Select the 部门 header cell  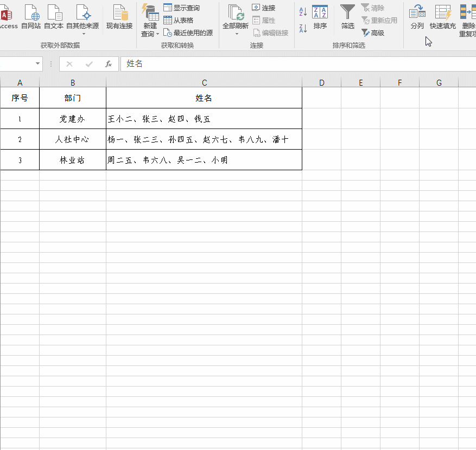pos(73,98)
